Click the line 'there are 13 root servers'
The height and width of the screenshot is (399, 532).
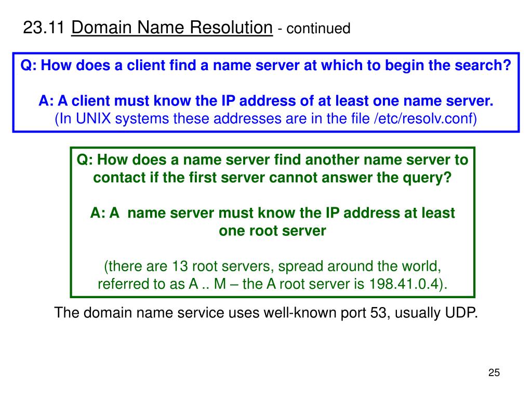tap(272, 267)
